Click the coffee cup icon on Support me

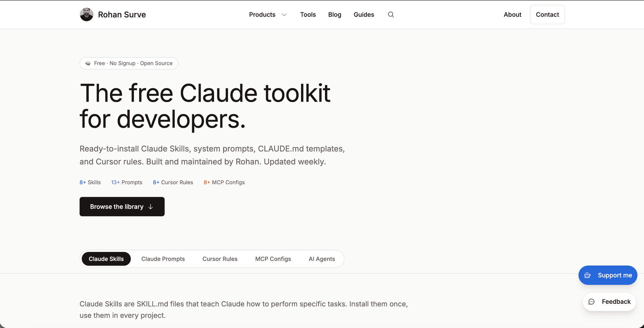(587, 275)
